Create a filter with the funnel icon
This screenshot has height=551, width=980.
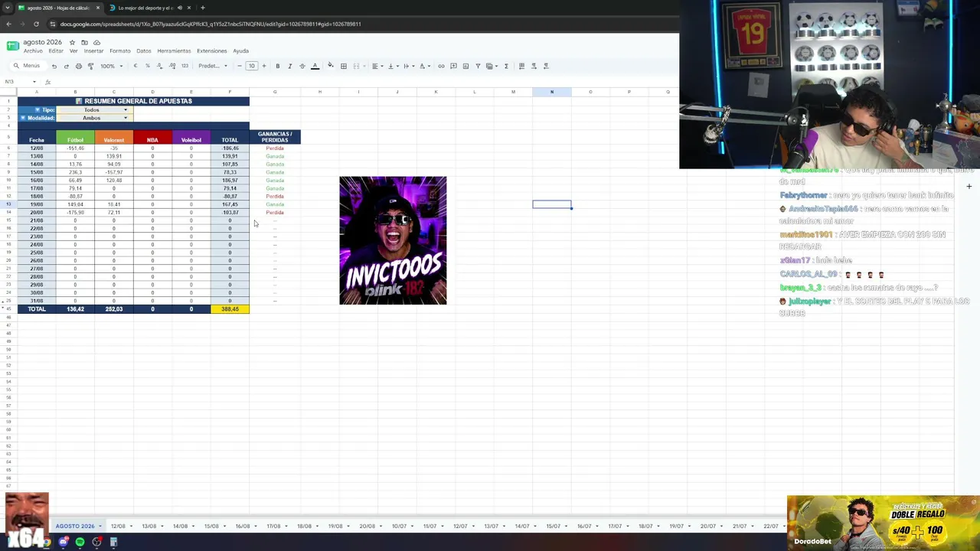point(478,66)
